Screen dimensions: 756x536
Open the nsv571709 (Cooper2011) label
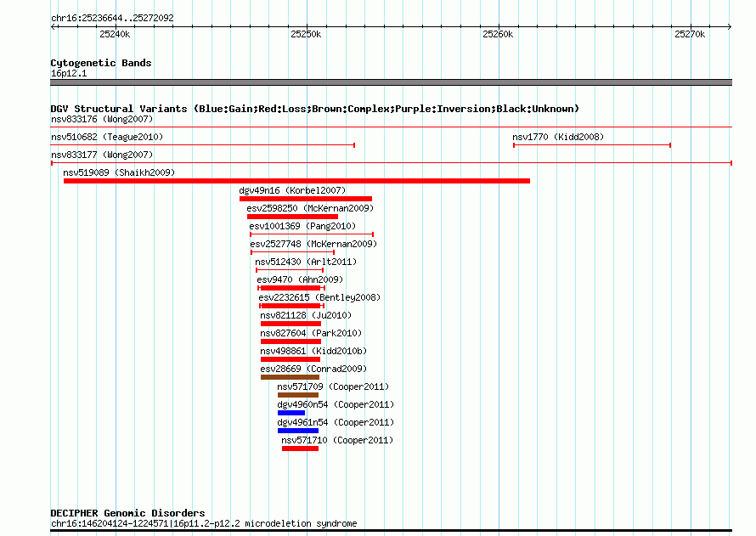coord(333,386)
